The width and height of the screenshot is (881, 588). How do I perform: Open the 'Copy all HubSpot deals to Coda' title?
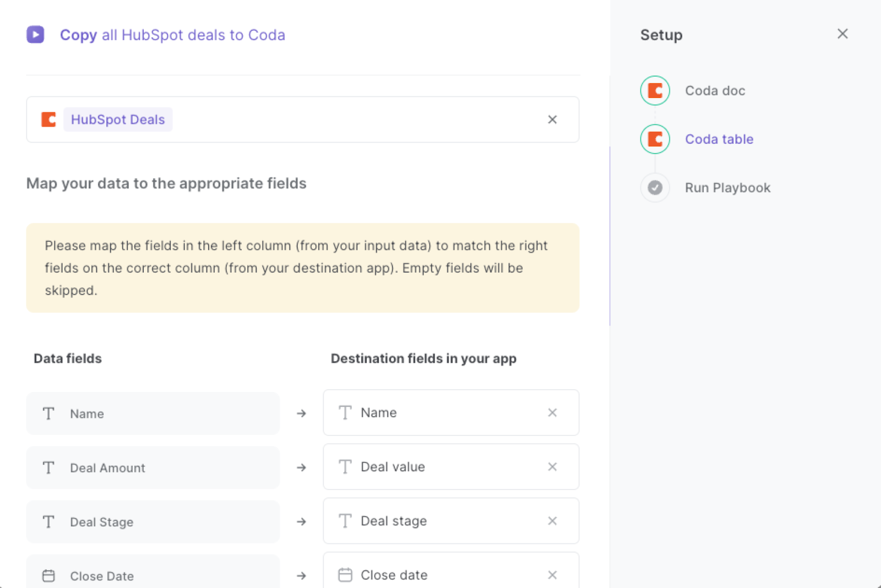coord(172,35)
